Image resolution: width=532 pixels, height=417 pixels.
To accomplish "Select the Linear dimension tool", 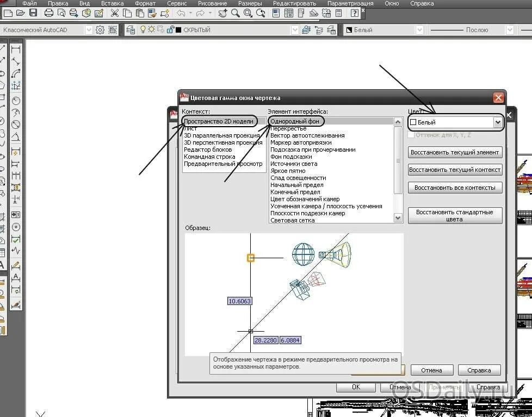I will (x=16, y=49).
